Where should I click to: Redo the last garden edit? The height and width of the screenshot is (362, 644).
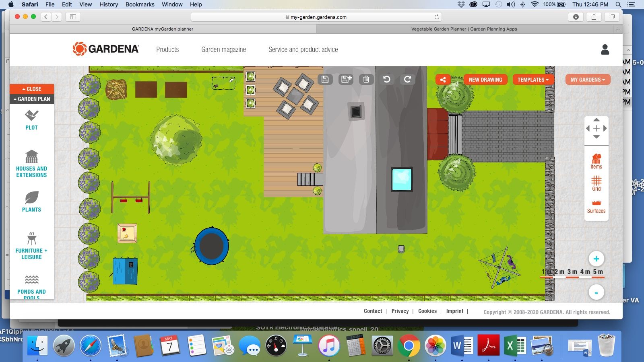click(407, 79)
